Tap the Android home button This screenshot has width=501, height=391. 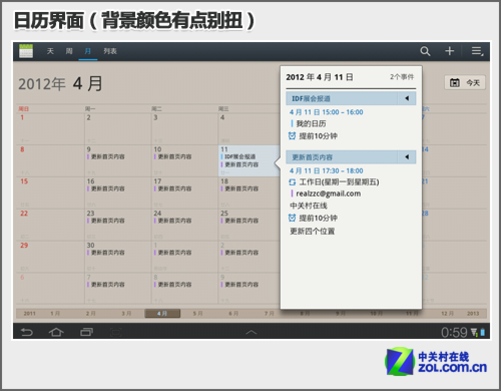(56, 332)
